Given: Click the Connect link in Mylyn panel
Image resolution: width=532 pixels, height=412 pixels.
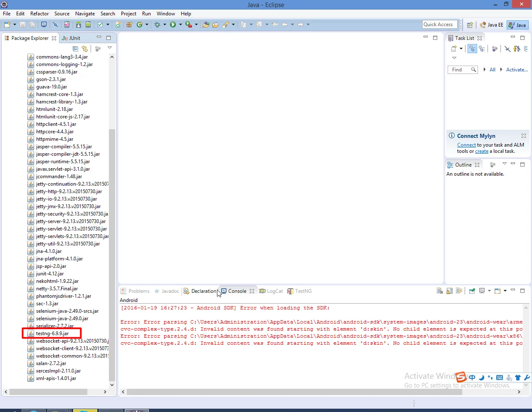Looking at the screenshot, I should pos(466,145).
